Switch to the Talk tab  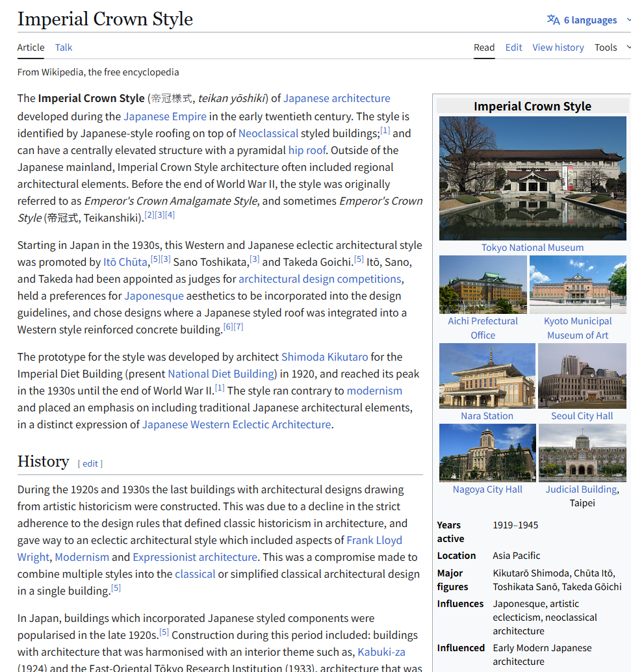[64, 47]
